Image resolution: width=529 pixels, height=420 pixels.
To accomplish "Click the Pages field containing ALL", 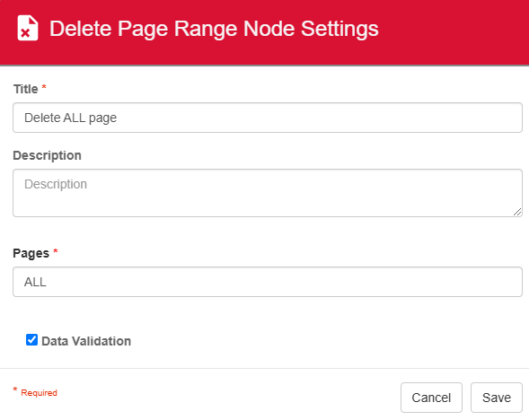I will point(268,282).
